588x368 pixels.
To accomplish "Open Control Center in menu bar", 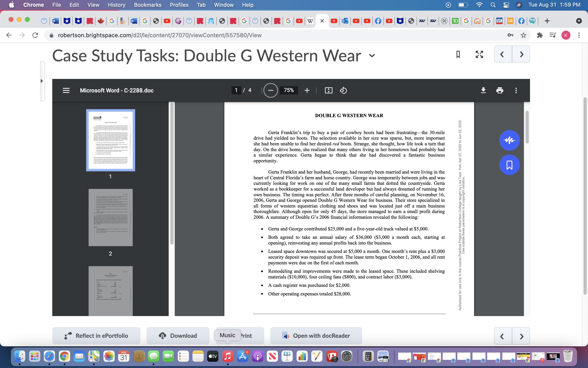I will coord(506,5).
